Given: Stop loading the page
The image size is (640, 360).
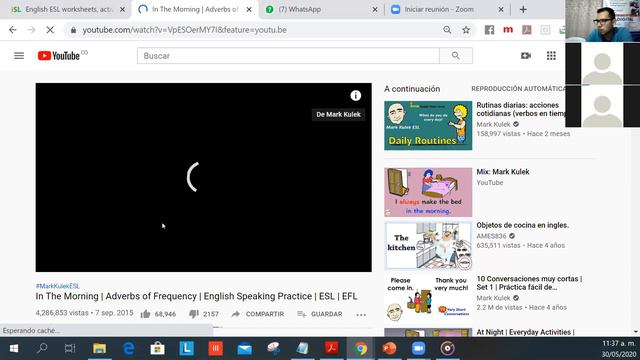Looking at the screenshot, I should [x=50, y=30].
